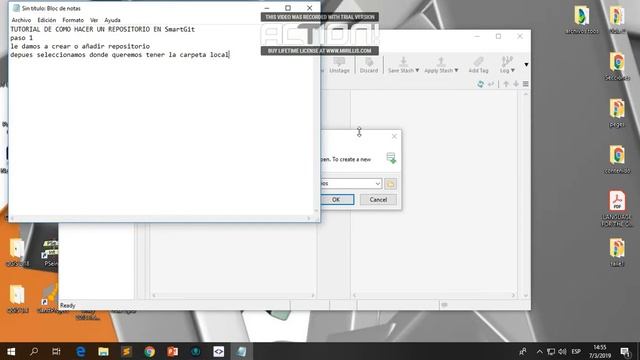Select the 'taller' desktop icon
The width and height of the screenshot is (640, 360).
(617, 253)
